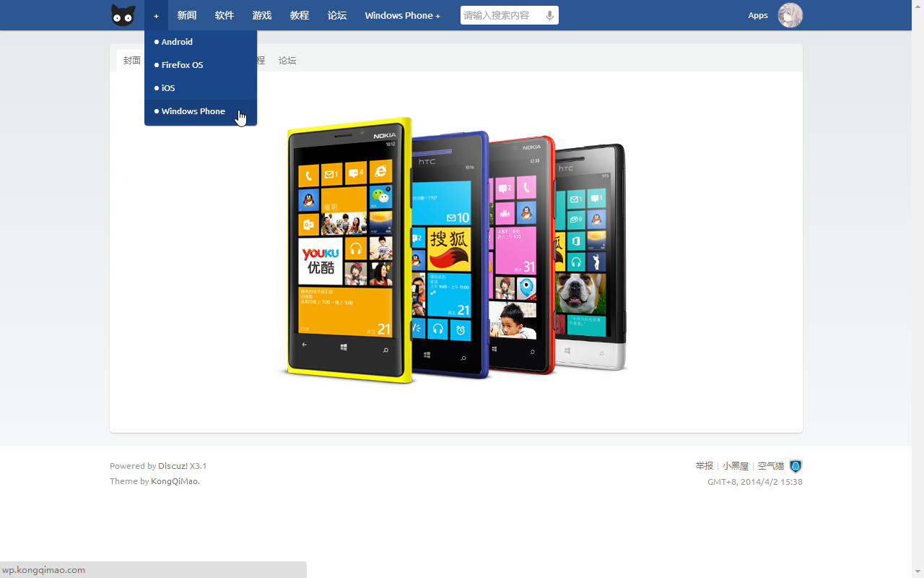Viewport: 924px width, 578px height.
Task: Click the 空气猫 footer link
Action: 771,466
